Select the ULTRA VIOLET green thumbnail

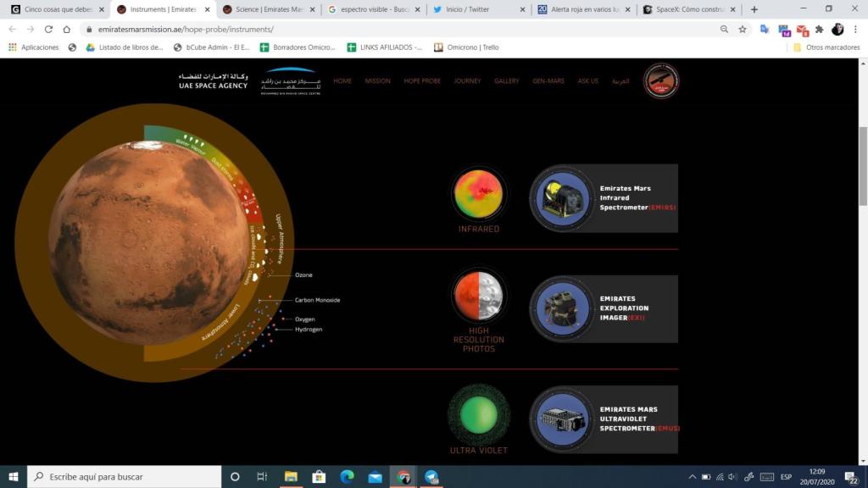[479, 415]
